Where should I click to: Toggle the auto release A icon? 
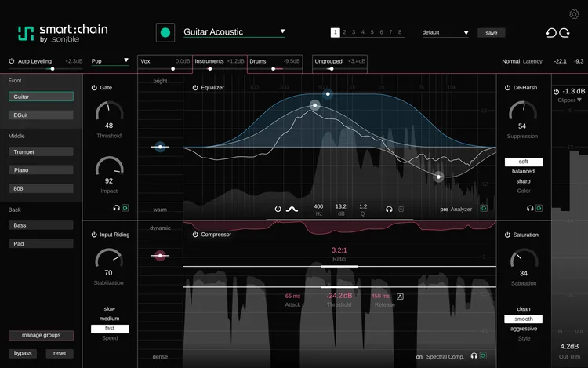pyautogui.click(x=400, y=297)
